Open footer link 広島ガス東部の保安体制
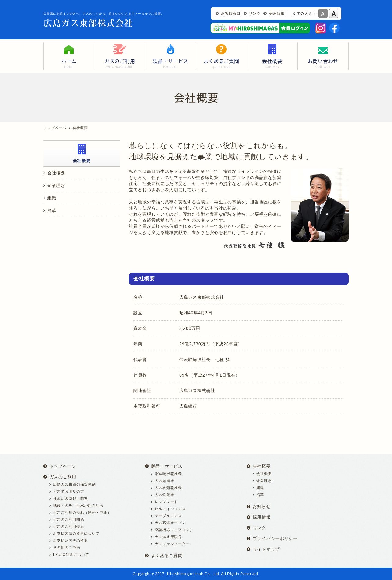 click(x=74, y=484)
